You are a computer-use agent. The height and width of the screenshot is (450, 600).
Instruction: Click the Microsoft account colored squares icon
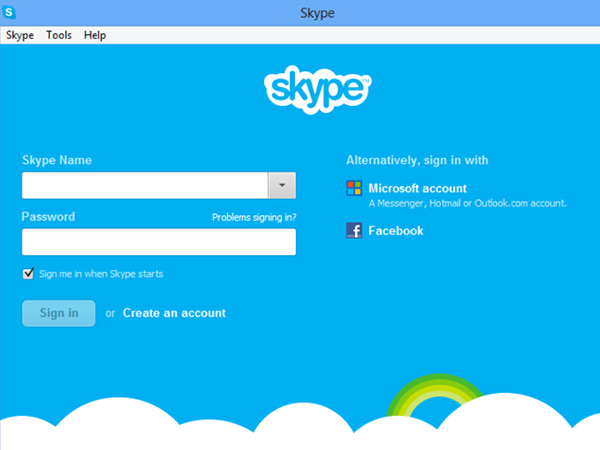(354, 189)
